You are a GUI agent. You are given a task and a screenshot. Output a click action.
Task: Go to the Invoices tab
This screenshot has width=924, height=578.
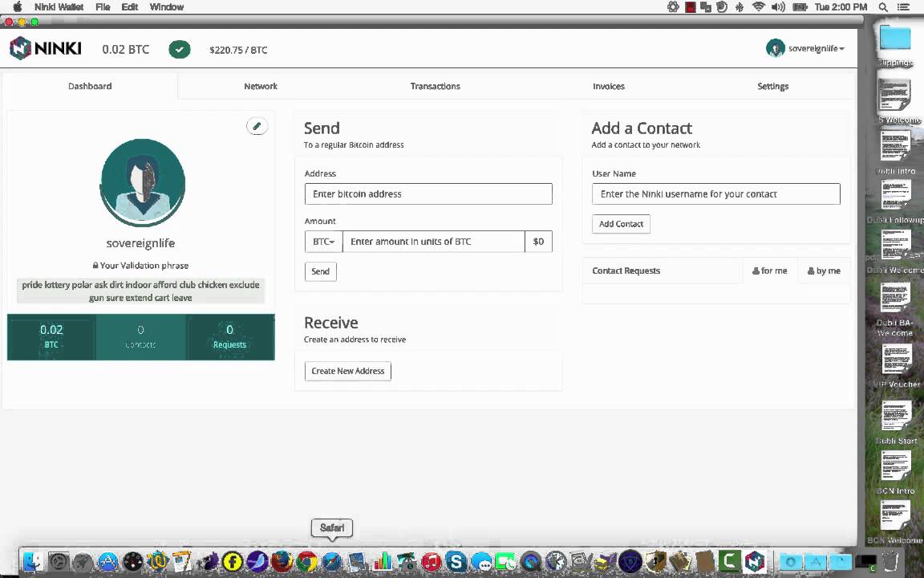point(609,86)
